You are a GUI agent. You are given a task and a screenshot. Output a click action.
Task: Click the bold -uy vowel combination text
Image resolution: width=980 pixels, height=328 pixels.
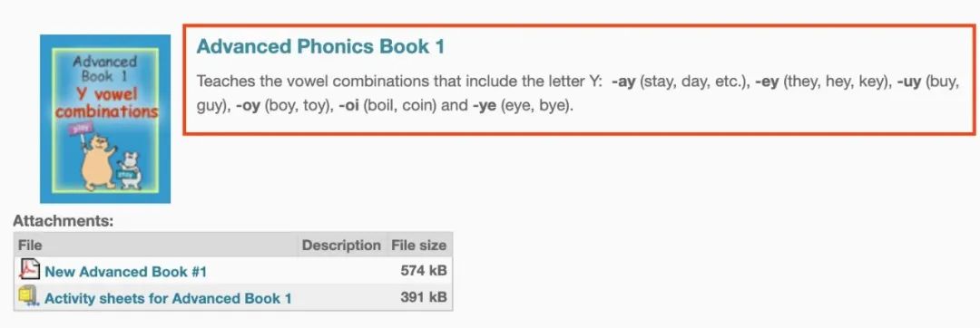(909, 82)
